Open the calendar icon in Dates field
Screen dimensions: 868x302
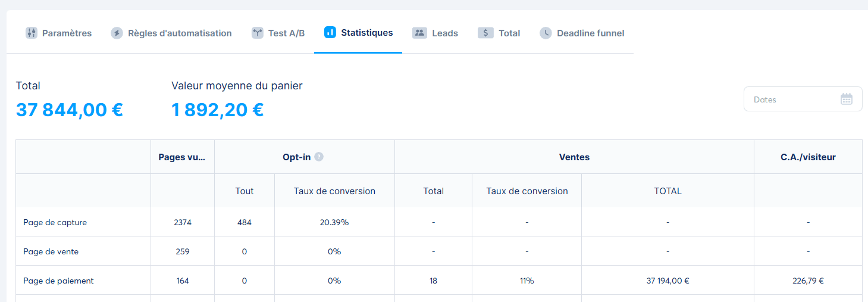pyautogui.click(x=846, y=99)
